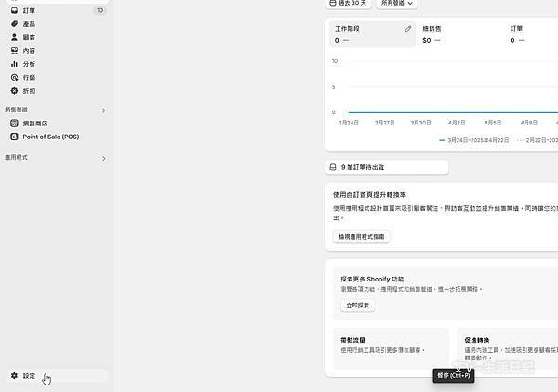Click the 分析 (Analytics) bar chart icon
The image size is (558, 392).
[x=14, y=64]
